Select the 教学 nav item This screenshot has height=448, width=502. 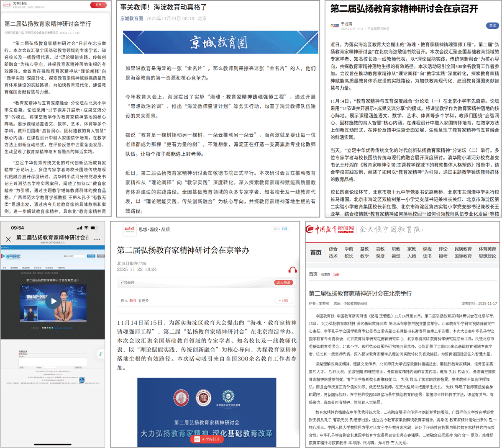[364, 256]
